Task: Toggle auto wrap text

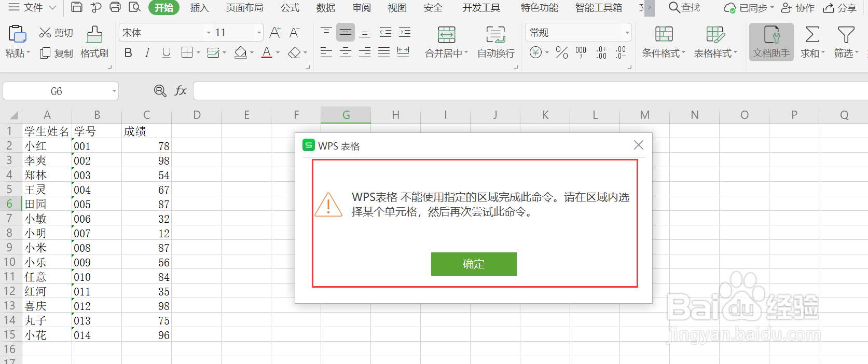Action: point(495,42)
